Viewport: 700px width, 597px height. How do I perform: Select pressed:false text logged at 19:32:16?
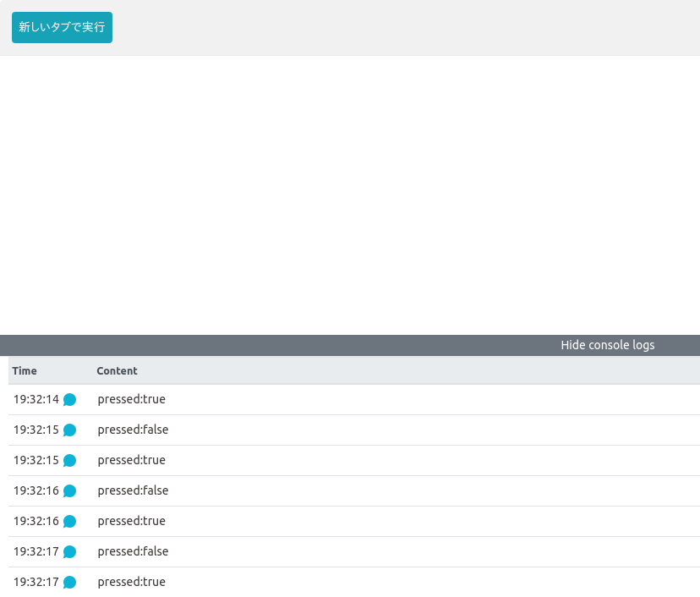(x=133, y=490)
